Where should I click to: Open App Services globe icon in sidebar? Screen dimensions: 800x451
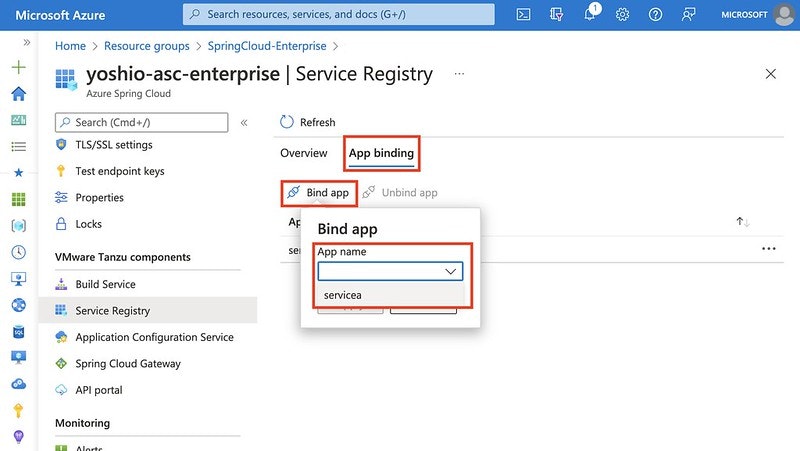(x=19, y=305)
